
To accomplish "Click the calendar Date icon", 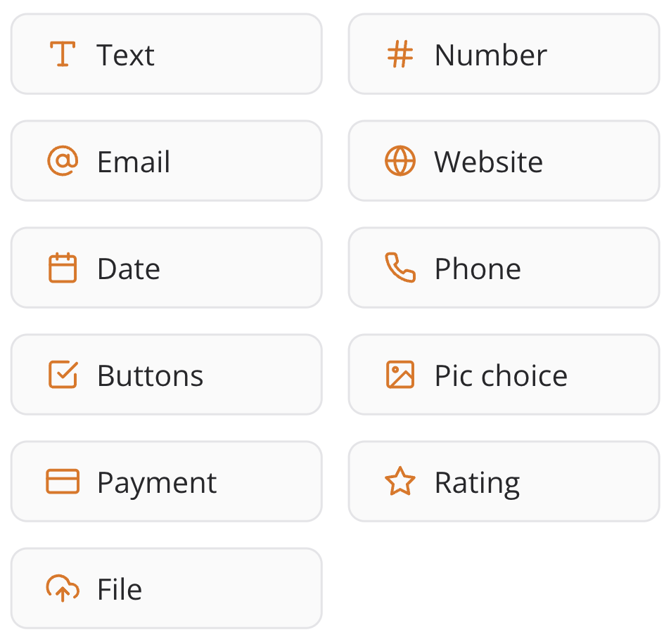I will click(63, 268).
